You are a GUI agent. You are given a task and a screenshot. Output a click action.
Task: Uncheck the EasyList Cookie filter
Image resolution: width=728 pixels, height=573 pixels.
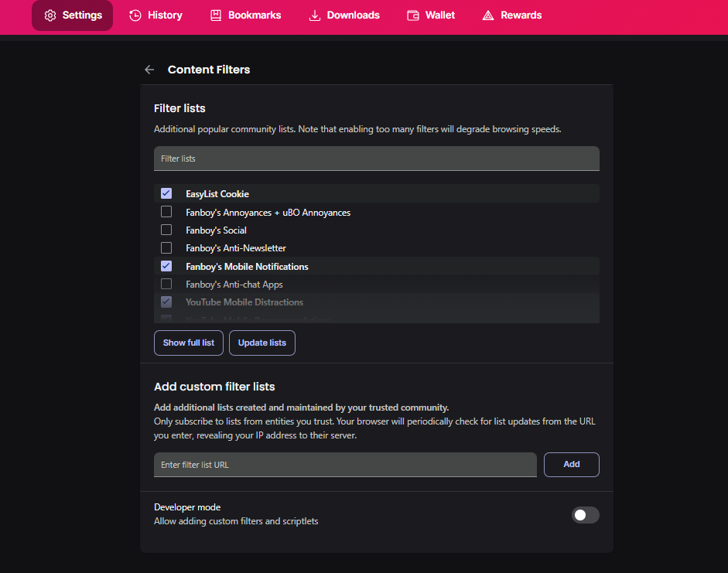[166, 193]
